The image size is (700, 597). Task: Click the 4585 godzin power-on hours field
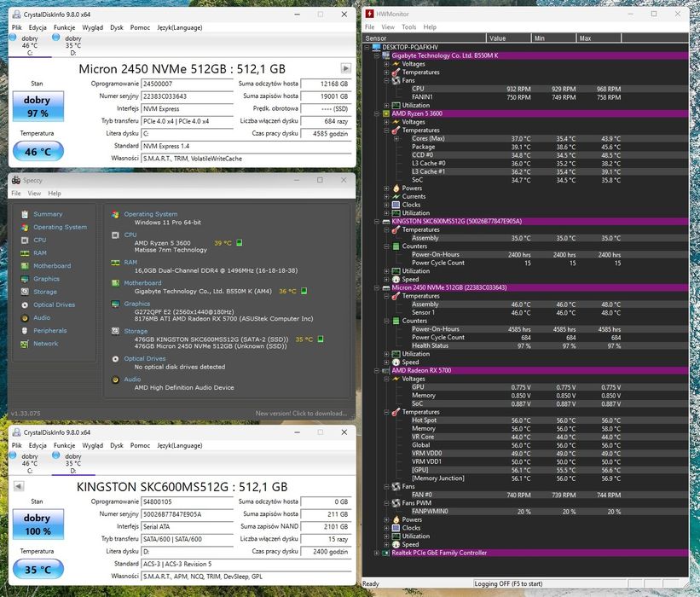coord(326,134)
